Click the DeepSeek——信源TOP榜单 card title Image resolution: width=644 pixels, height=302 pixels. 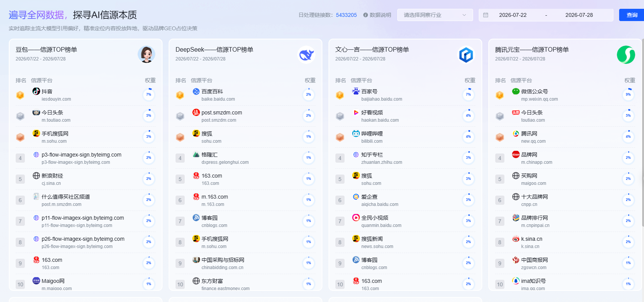214,50
